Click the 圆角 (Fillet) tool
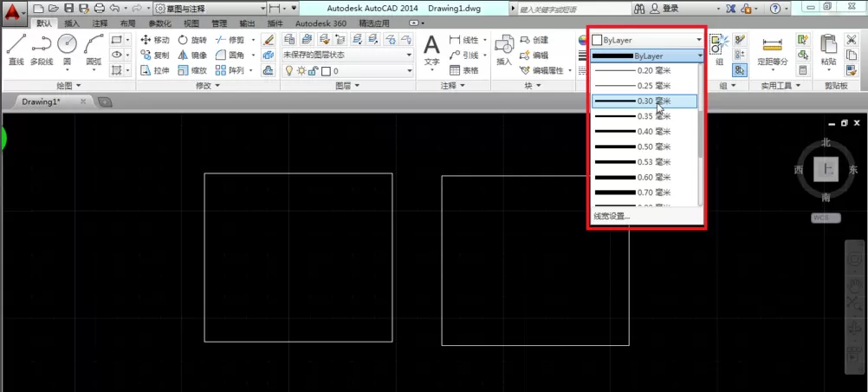The width and height of the screenshot is (868, 392). click(x=230, y=55)
